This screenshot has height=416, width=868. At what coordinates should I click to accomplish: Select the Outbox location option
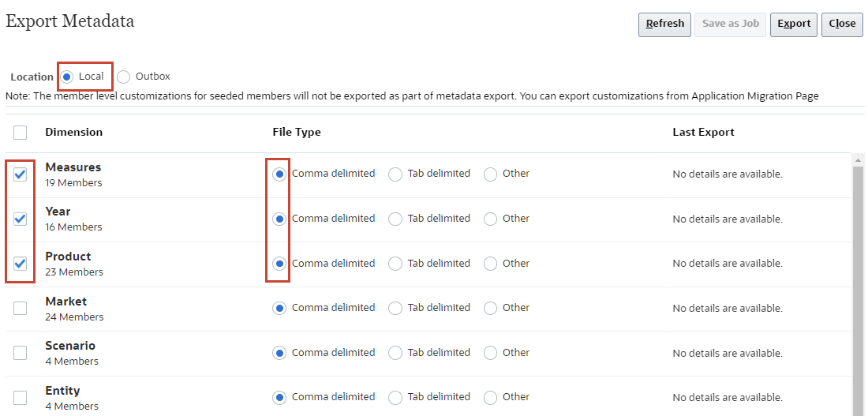[124, 77]
